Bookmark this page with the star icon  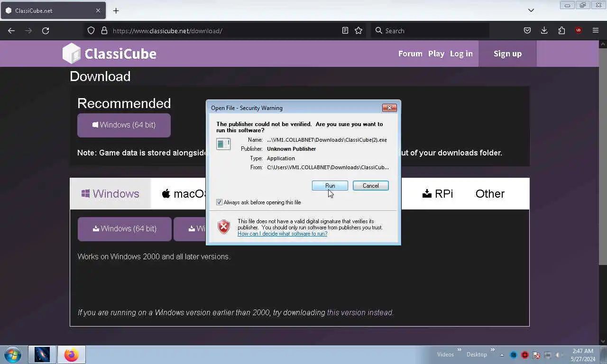[359, 30]
